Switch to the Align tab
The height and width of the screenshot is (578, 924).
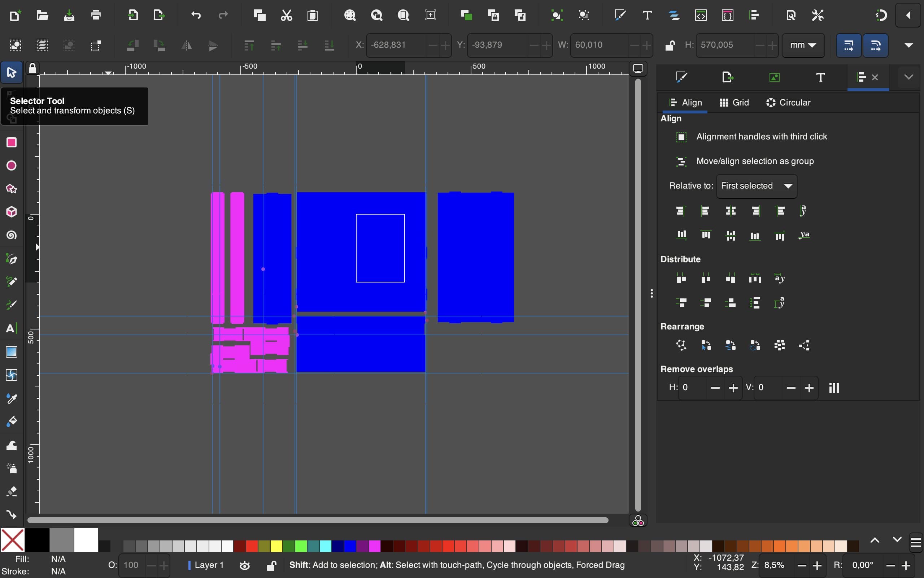click(686, 103)
